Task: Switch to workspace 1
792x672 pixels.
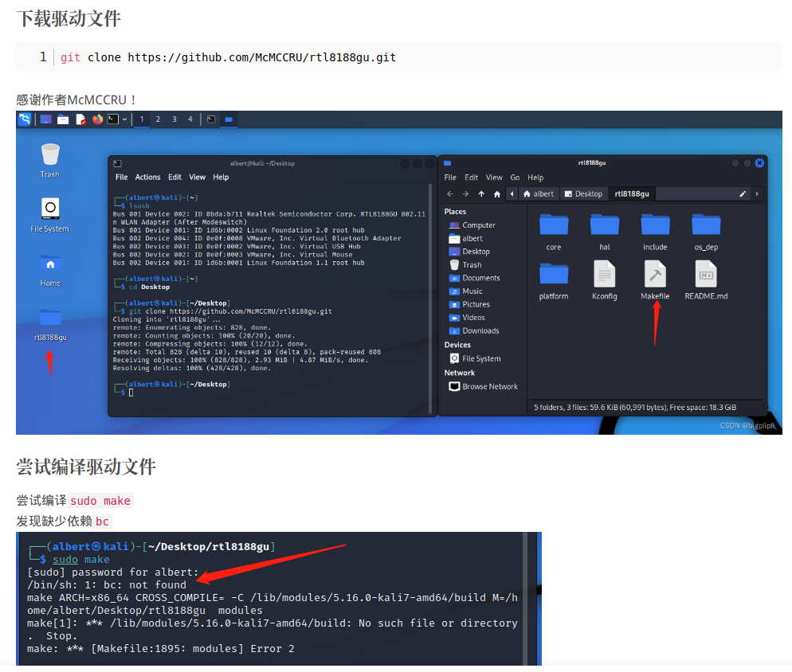Action: tap(142, 119)
